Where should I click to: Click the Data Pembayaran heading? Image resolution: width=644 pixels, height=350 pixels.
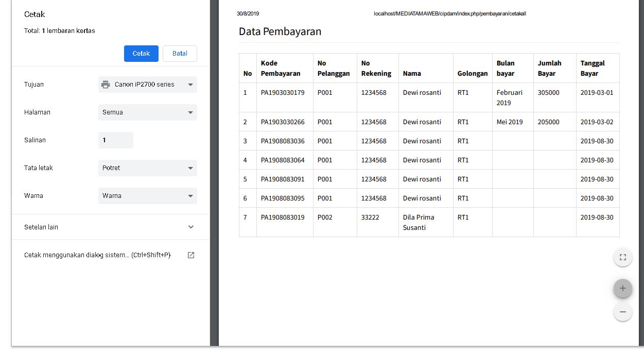click(x=280, y=31)
